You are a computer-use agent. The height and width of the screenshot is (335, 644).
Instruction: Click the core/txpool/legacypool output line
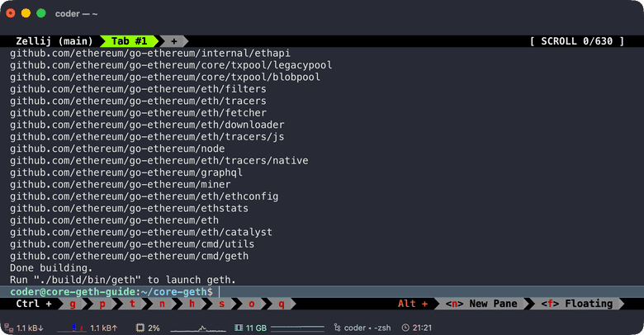[x=171, y=65]
